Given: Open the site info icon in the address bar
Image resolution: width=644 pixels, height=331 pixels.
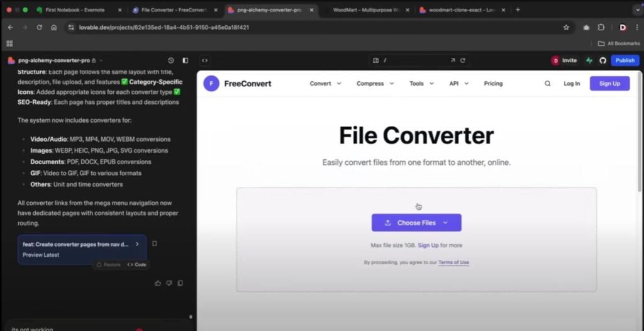Looking at the screenshot, I should tap(72, 28).
